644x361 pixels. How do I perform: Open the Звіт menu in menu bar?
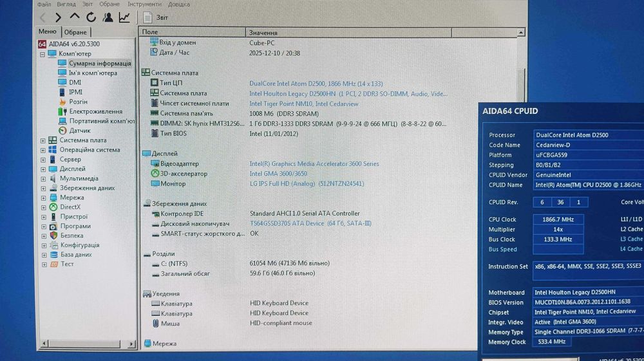tap(87, 4)
